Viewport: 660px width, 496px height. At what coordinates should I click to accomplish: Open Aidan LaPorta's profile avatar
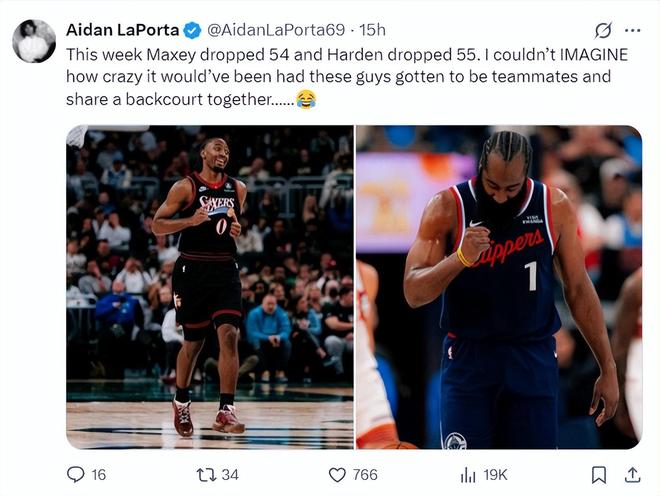click(34, 41)
